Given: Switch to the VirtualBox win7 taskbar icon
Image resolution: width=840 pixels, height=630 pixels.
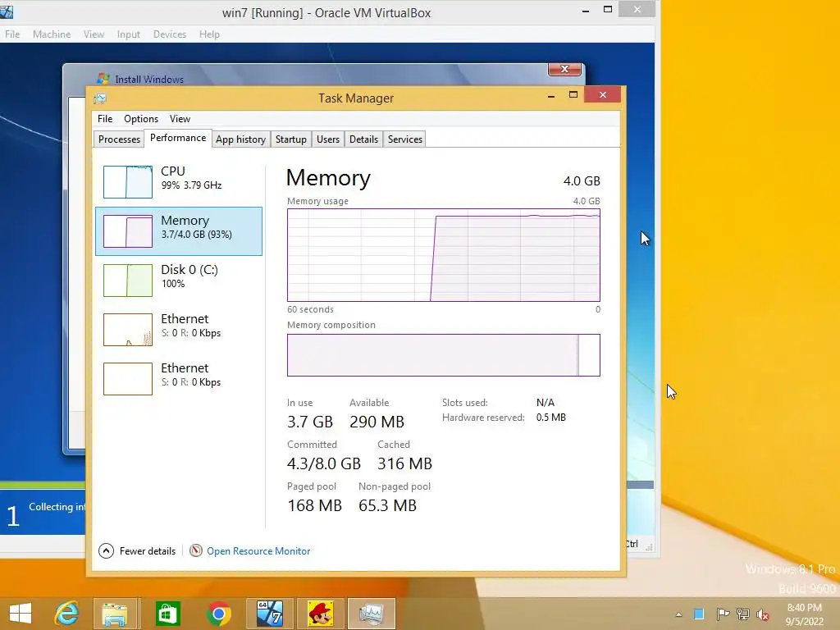Looking at the screenshot, I should 269,614.
